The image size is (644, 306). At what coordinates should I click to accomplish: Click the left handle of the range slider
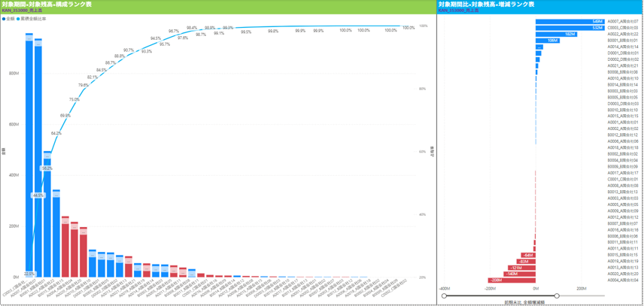tap(444, 295)
